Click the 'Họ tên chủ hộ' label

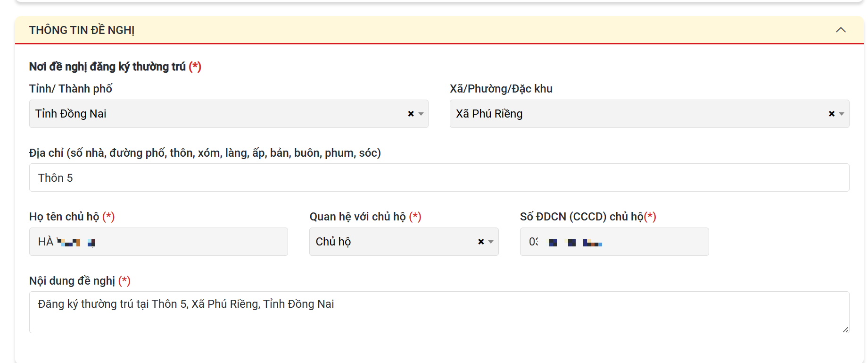(64, 217)
